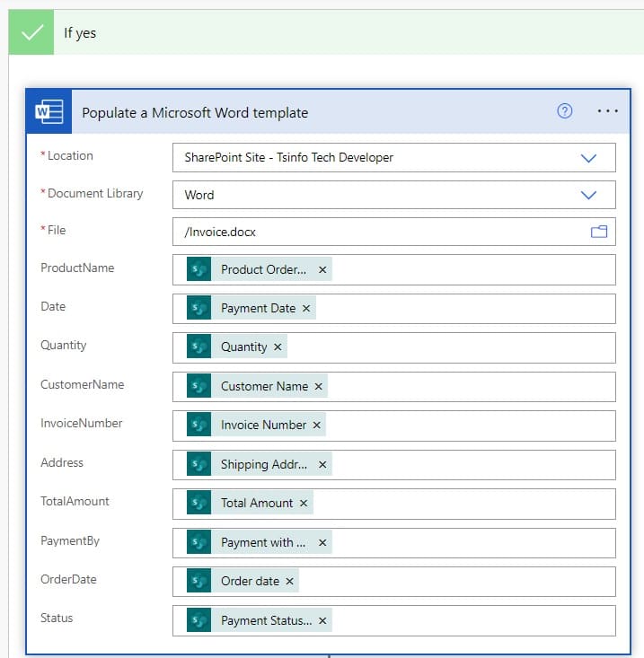Click the Word icon in the action header
Image resolution: width=644 pixels, height=658 pixels.
(x=49, y=111)
